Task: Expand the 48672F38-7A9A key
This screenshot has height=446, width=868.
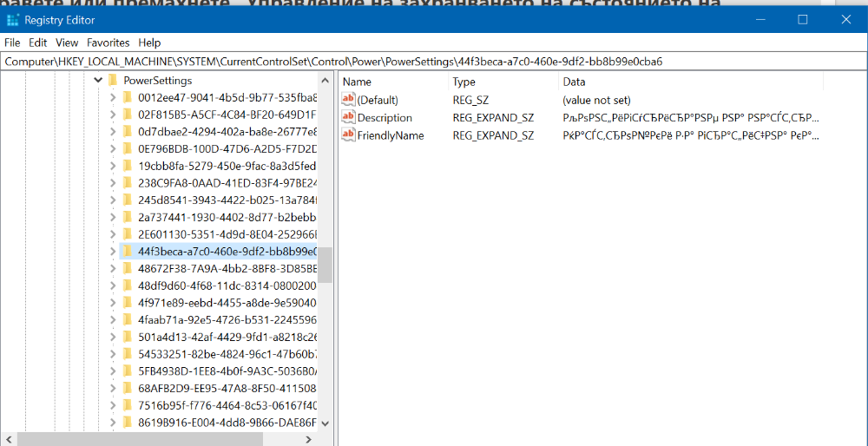Action: 113,268
